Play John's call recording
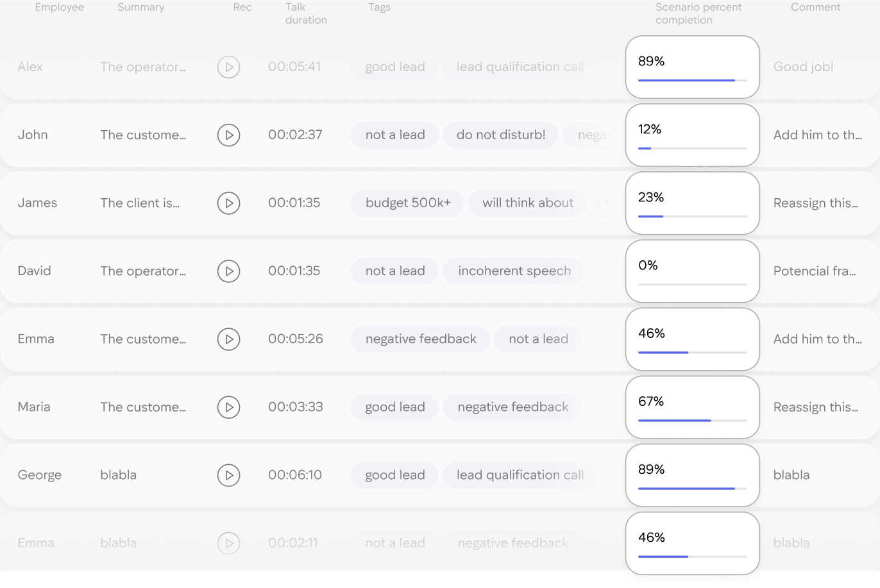 pyautogui.click(x=228, y=135)
